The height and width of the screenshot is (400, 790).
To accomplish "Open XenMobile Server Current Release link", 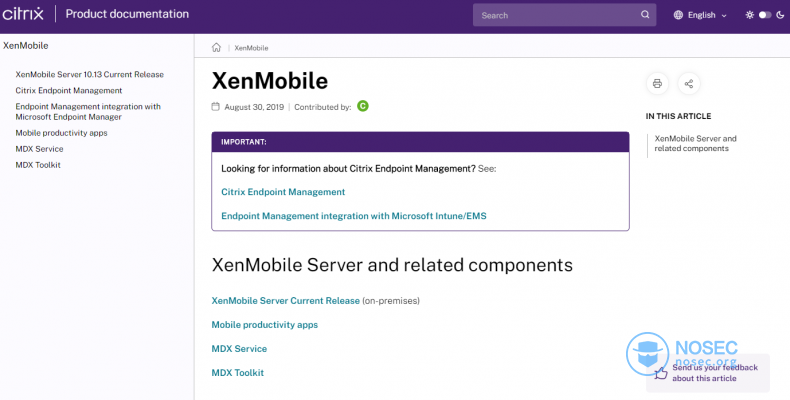I will (286, 301).
